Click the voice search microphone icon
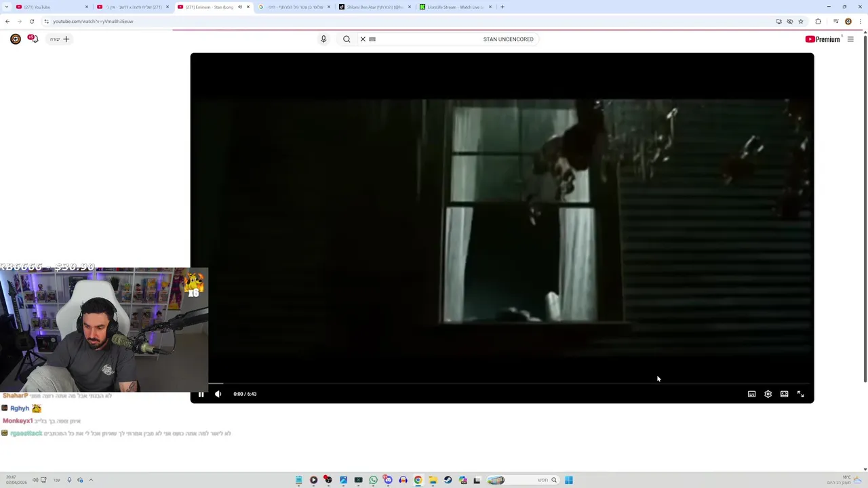 (x=323, y=39)
